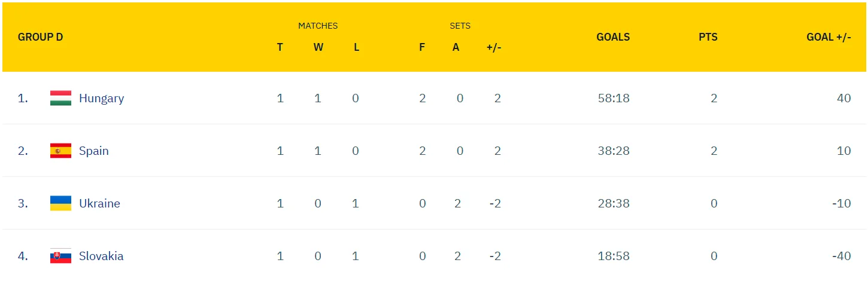
Task: Open the Slovakia team link
Action: pyautogui.click(x=101, y=256)
